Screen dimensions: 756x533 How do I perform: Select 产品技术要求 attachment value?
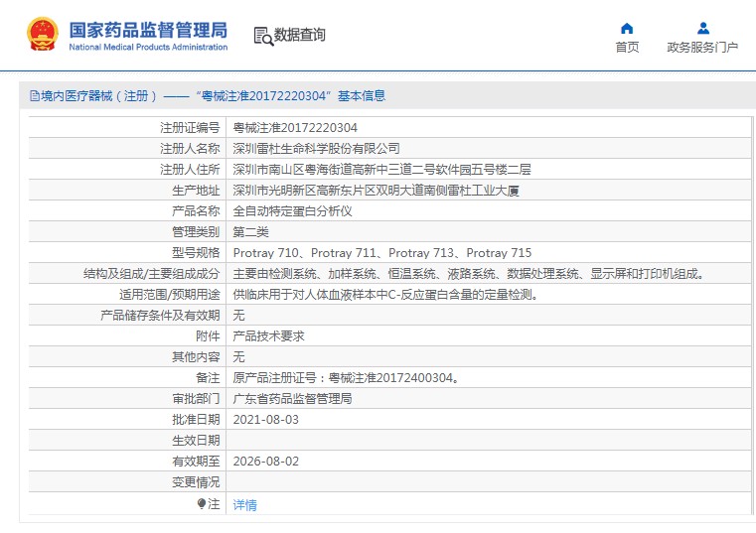click(268, 335)
